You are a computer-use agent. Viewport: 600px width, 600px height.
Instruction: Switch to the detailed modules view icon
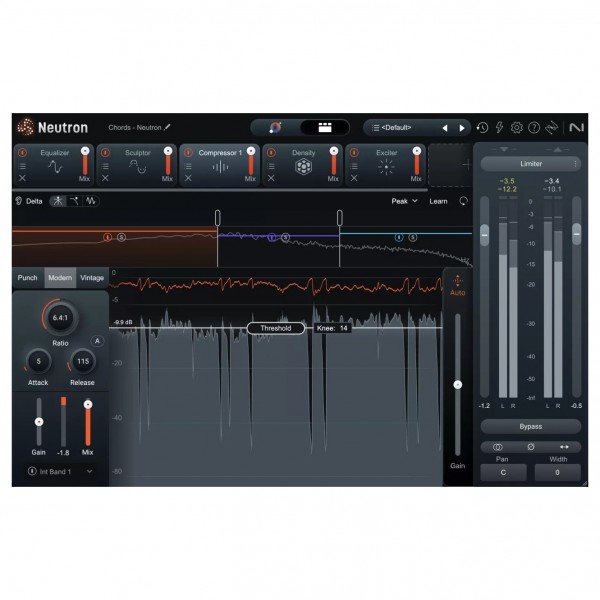point(325,127)
